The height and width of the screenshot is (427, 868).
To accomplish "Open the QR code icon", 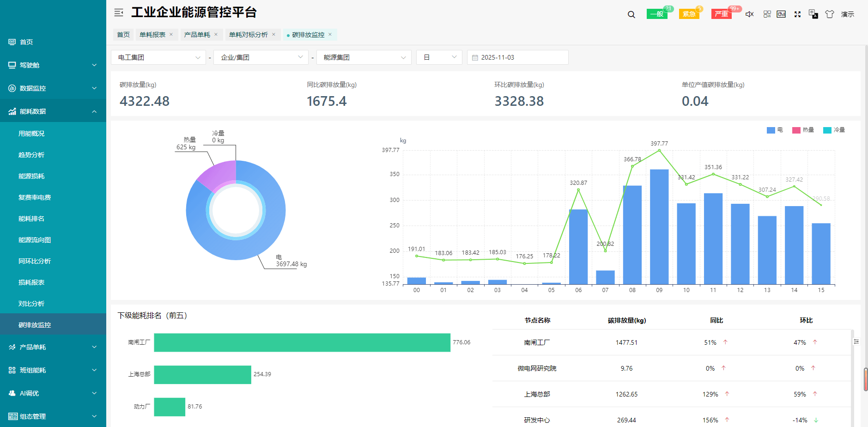I will point(767,14).
